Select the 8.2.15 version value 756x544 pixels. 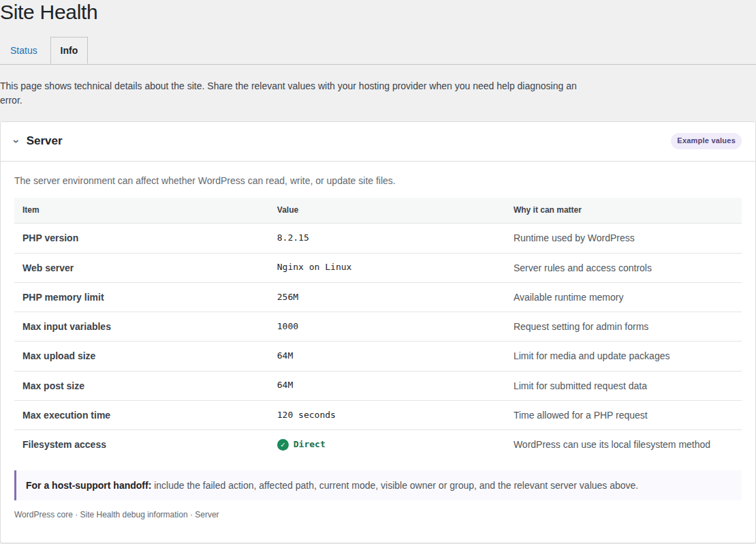[293, 238]
